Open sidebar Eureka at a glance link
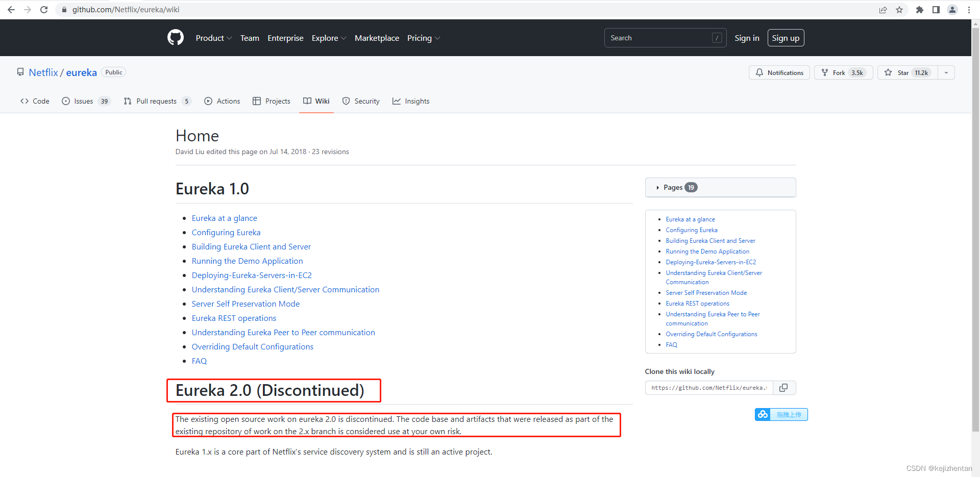 click(690, 219)
